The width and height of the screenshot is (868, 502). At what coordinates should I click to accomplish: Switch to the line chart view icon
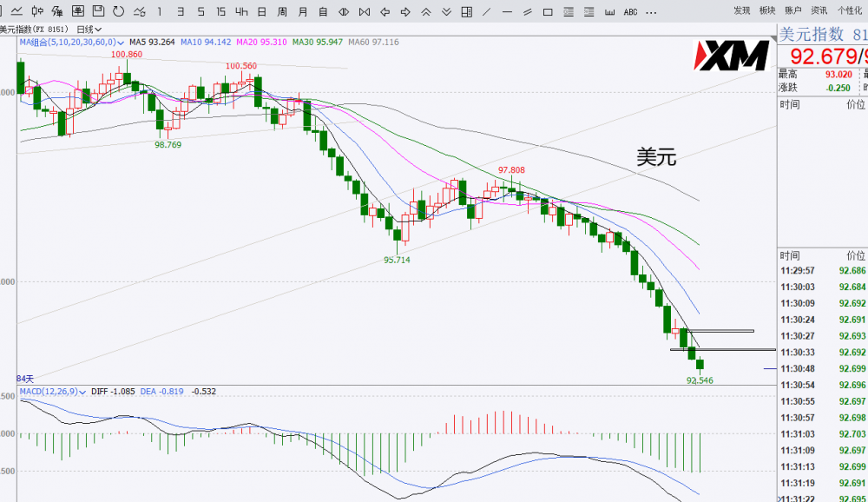[16, 11]
